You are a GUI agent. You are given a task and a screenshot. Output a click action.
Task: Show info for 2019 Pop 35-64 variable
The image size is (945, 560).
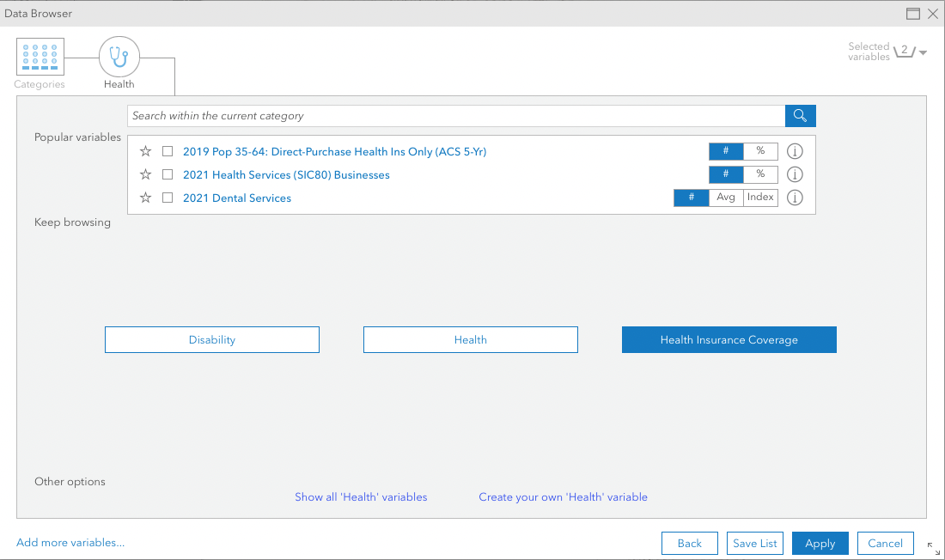point(795,151)
